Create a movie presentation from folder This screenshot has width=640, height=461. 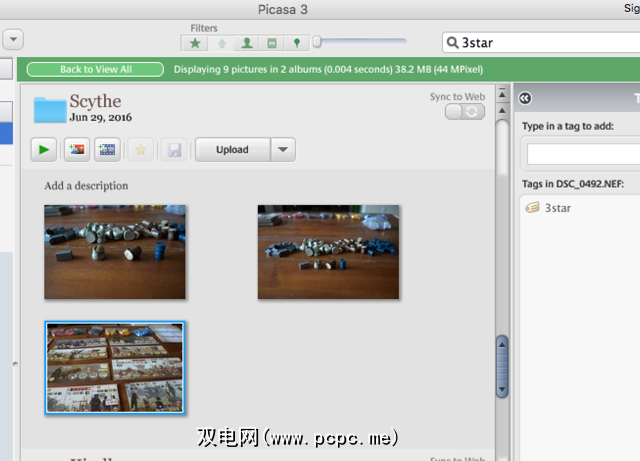107,149
